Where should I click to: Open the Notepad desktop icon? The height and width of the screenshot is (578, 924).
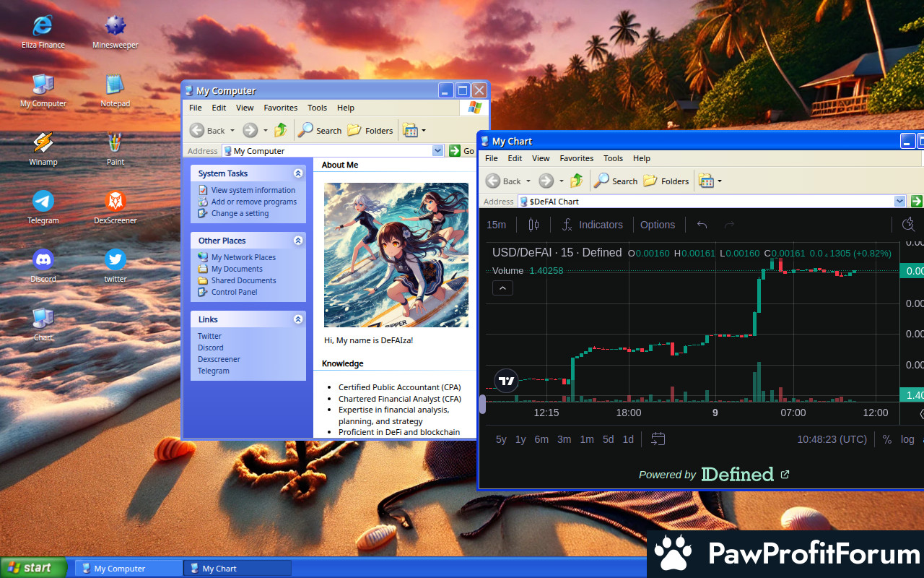pyautogui.click(x=115, y=90)
